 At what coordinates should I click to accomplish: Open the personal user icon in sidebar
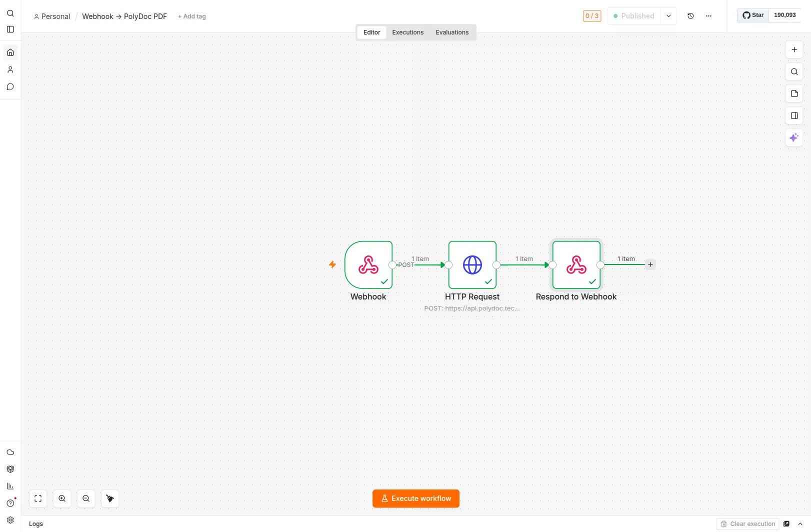click(x=10, y=69)
